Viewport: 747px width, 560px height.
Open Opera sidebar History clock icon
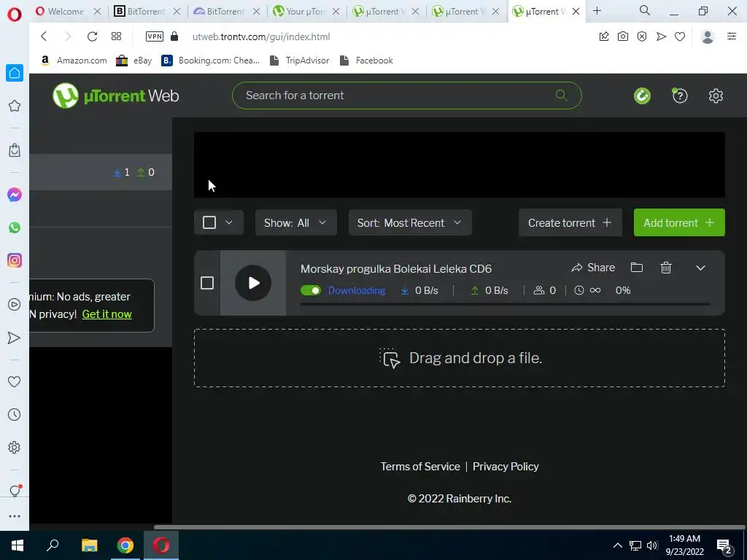click(x=15, y=415)
